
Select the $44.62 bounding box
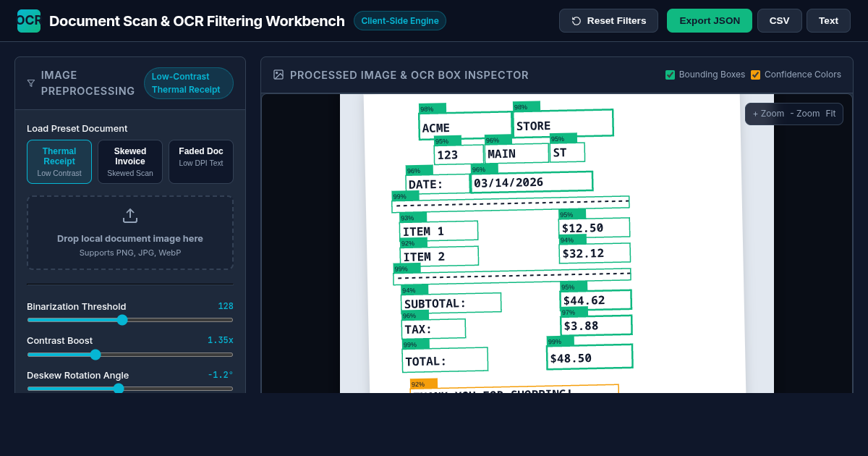[x=595, y=300]
